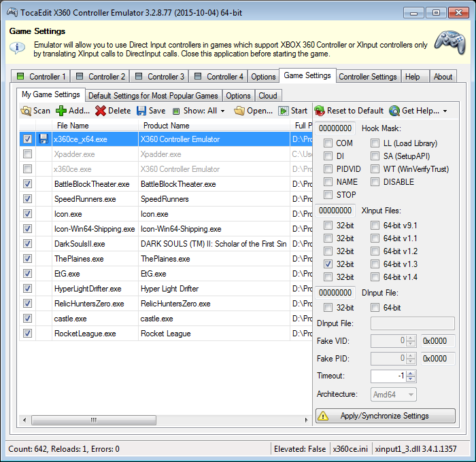Click the red Delete X icon
Image resolution: width=476 pixels, height=462 pixels.
pos(100,111)
